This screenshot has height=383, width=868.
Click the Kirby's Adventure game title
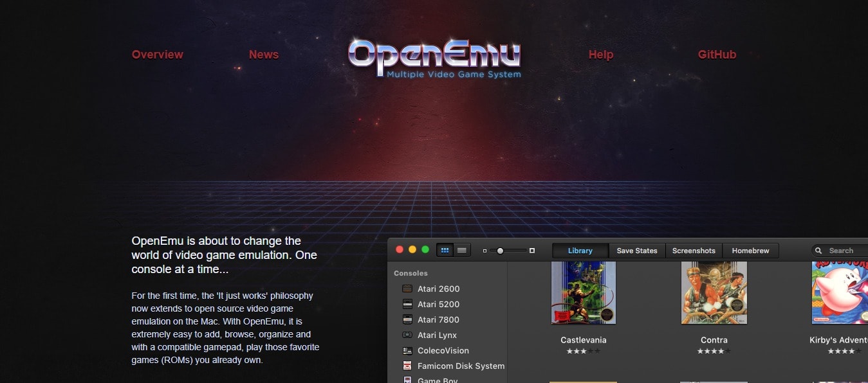[x=838, y=340]
